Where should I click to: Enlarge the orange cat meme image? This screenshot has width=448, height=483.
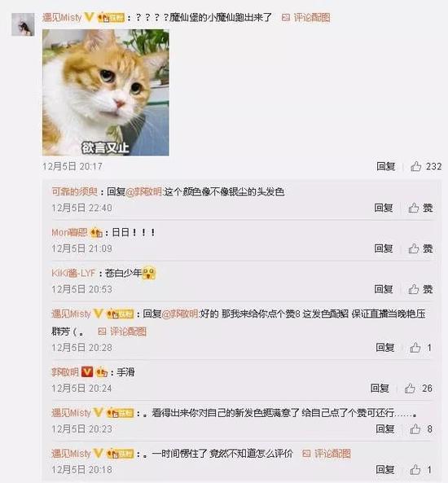pos(106,92)
